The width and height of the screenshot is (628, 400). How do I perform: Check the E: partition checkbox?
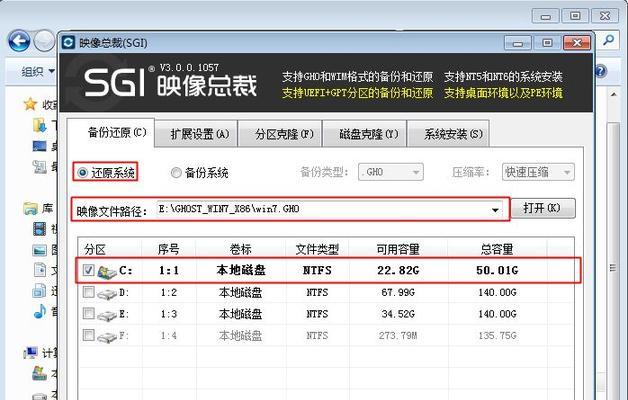[89, 313]
